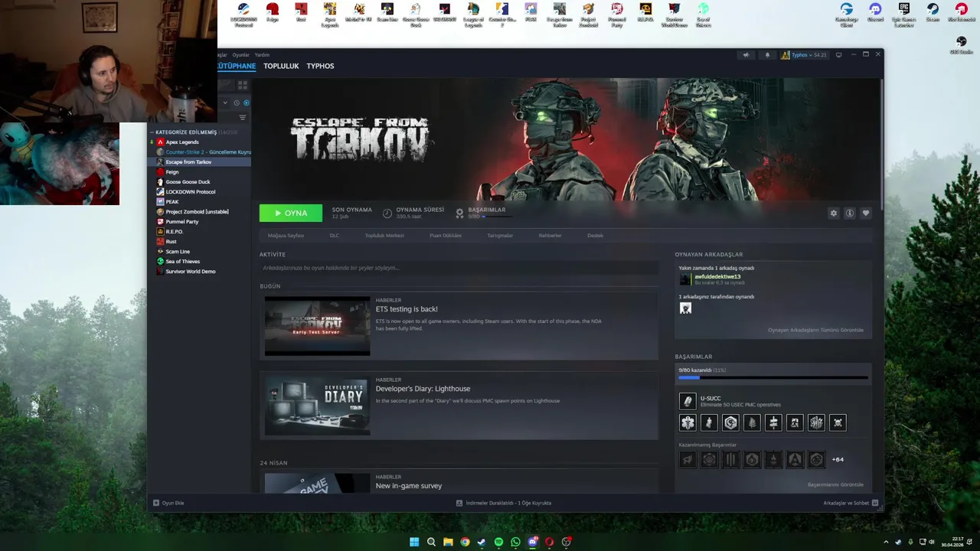
Task: Open the Destek link
Action: (595, 236)
